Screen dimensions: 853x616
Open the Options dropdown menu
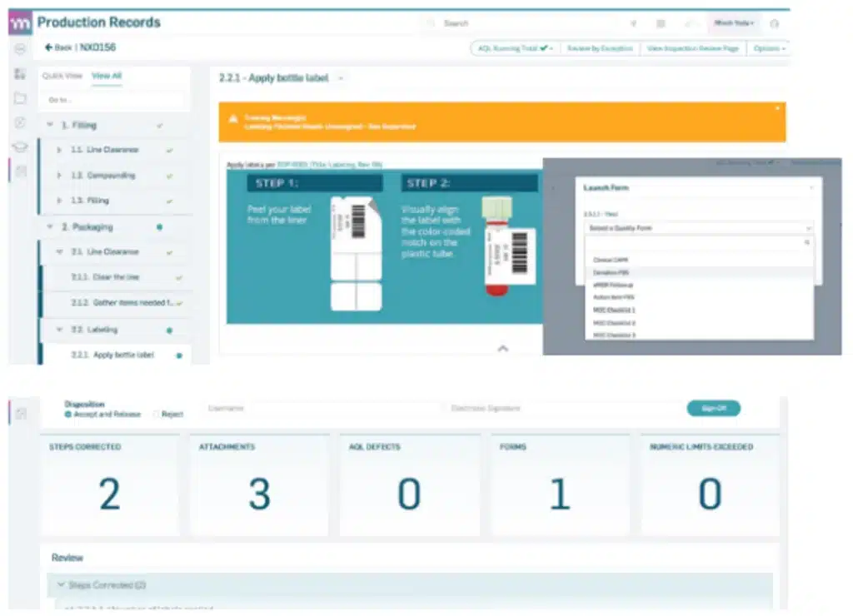769,48
